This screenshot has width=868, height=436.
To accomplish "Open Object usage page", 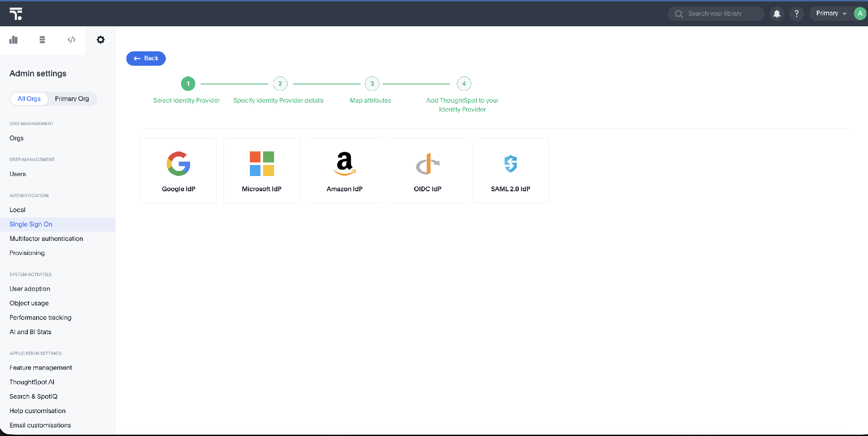I will point(57,303).
